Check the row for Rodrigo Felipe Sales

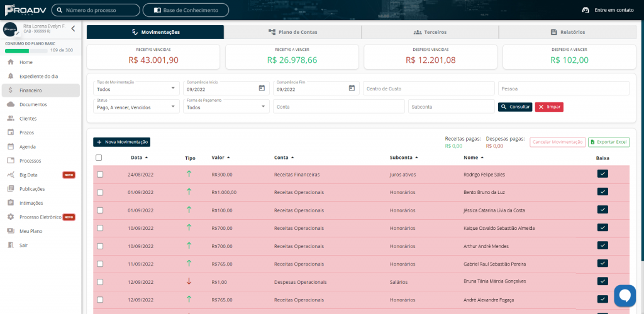coord(100,174)
